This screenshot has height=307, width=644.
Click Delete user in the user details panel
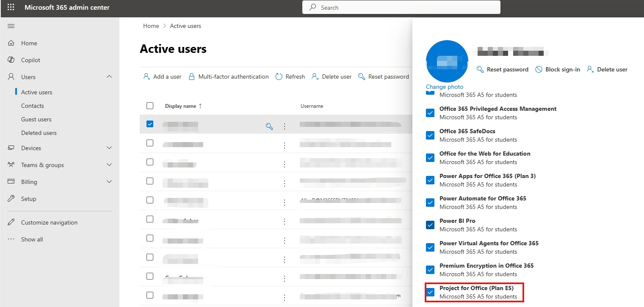coord(607,69)
